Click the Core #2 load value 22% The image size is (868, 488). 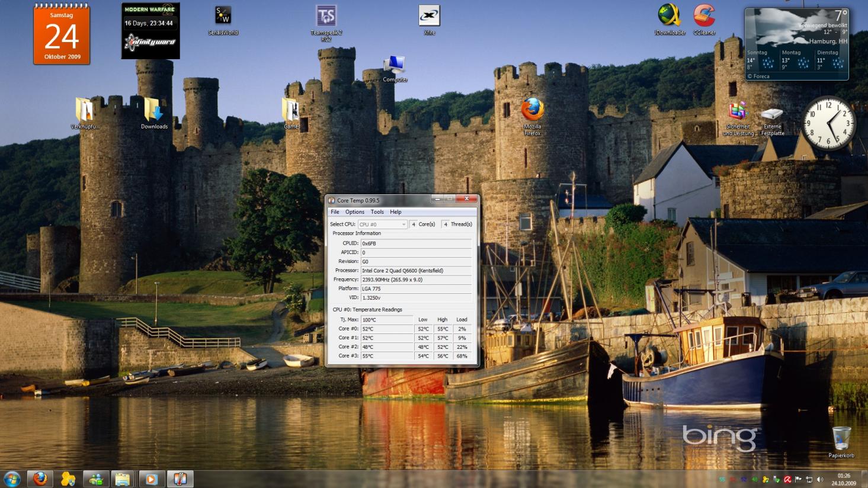click(x=462, y=347)
